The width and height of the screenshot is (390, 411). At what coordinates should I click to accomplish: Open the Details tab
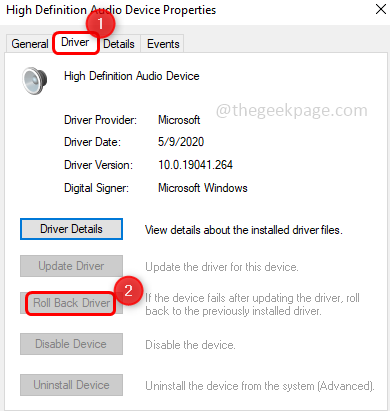click(x=119, y=44)
